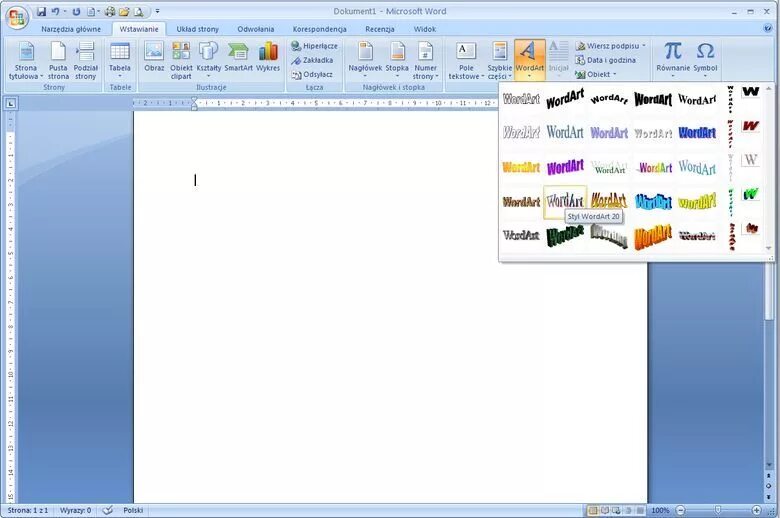This screenshot has height=518, width=780.
Task: Open the Recenzja tab
Action: point(380,29)
